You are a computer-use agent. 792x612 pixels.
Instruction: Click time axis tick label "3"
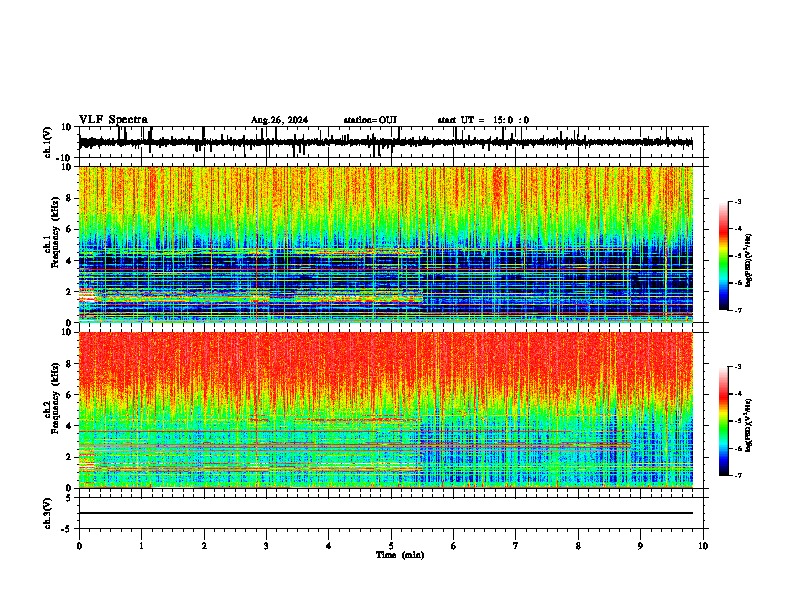266,546
